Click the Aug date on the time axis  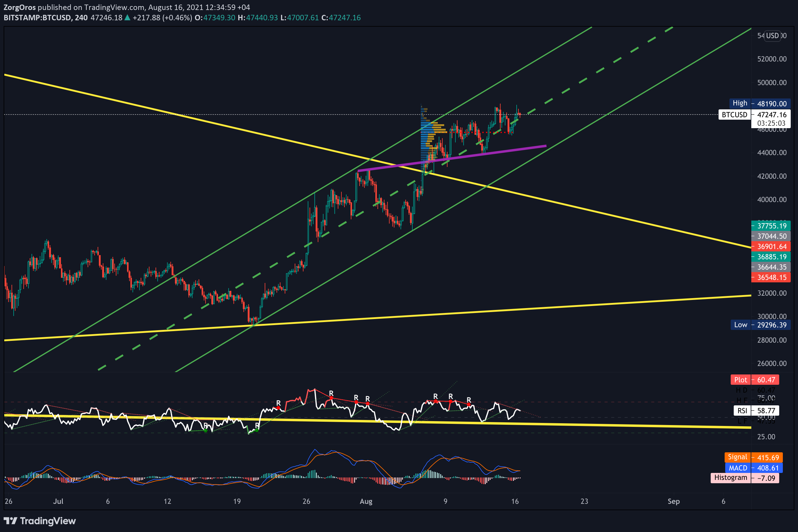click(366, 501)
